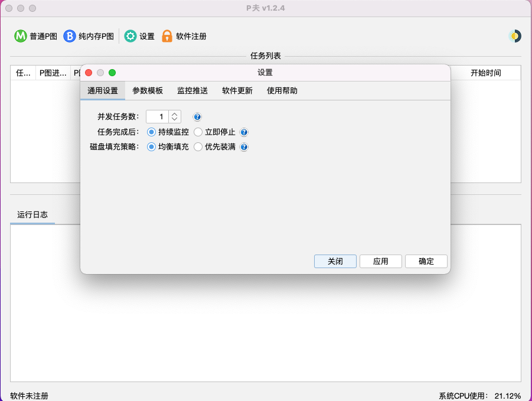This screenshot has height=401, width=532.
Task: Select the 立即停止 radio button
Action: coord(198,132)
